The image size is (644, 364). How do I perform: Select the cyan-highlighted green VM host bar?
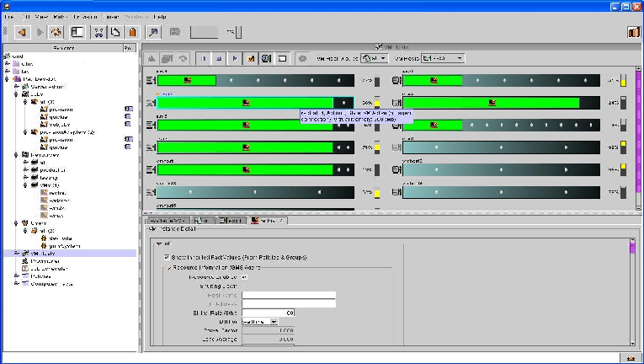(x=255, y=103)
